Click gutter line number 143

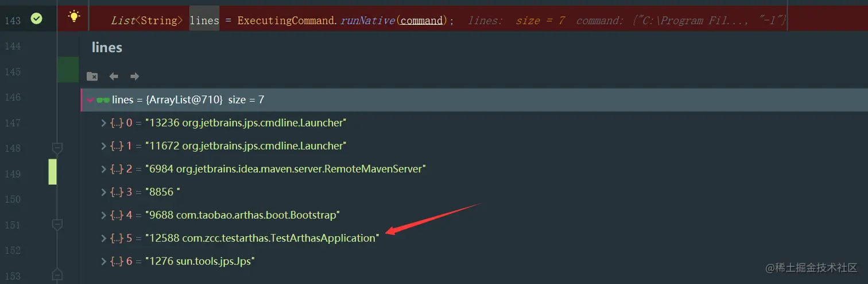pos(12,21)
